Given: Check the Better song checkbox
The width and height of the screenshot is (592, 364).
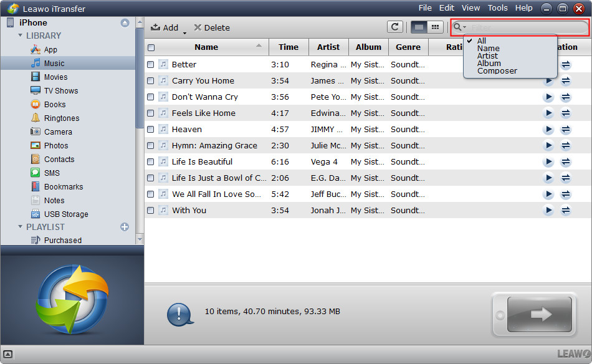Looking at the screenshot, I should (150, 65).
